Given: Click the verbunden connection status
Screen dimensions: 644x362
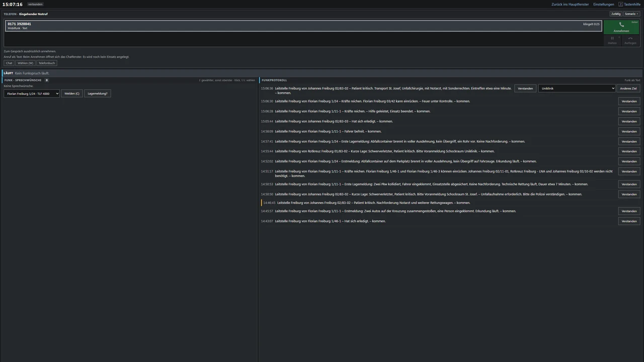Looking at the screenshot, I should point(35,5).
